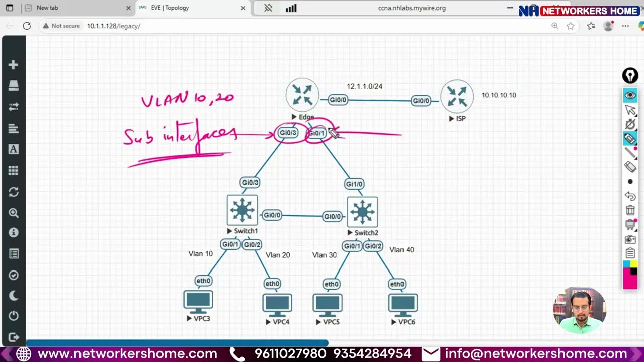Open Startup-configs lines icon in sidebar

(14, 128)
